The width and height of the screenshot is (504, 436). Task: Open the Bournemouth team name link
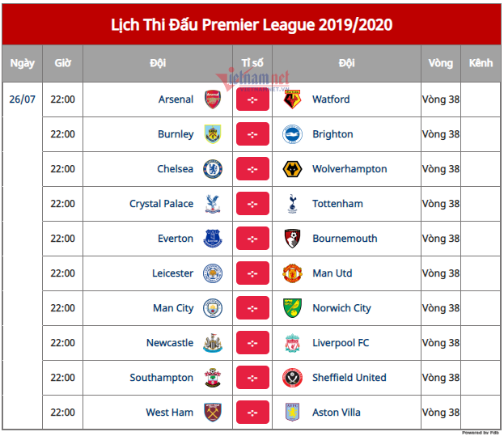point(345,239)
